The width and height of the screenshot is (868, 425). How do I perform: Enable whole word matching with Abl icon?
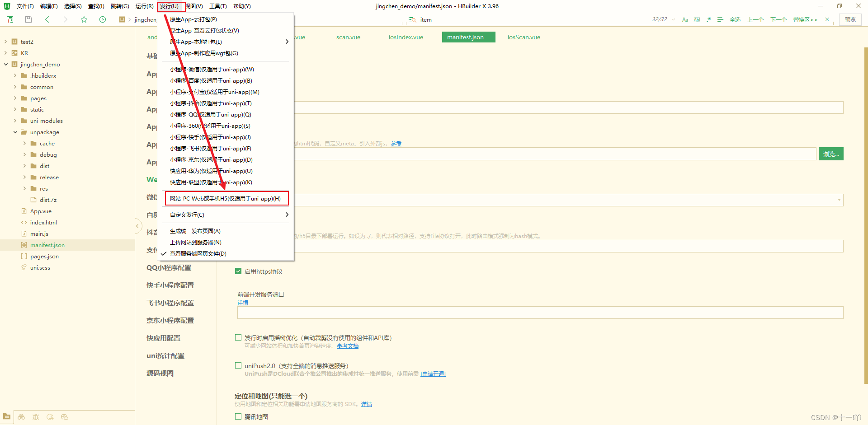[697, 19]
